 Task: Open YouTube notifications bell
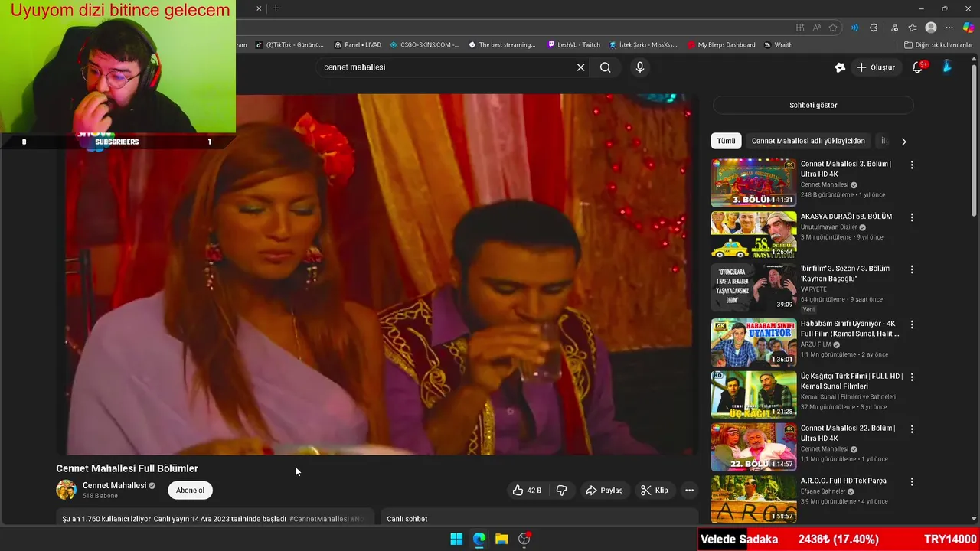(x=917, y=67)
